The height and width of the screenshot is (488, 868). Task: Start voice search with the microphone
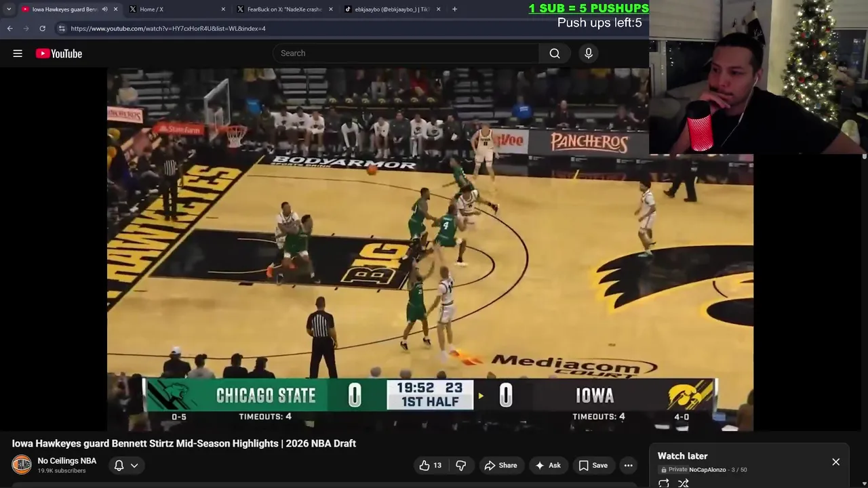coord(589,54)
